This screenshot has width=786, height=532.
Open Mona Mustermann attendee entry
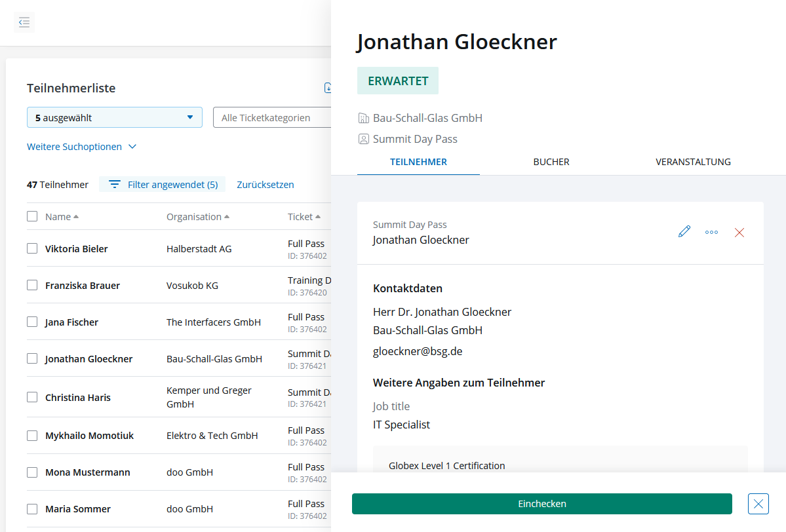[x=88, y=472]
